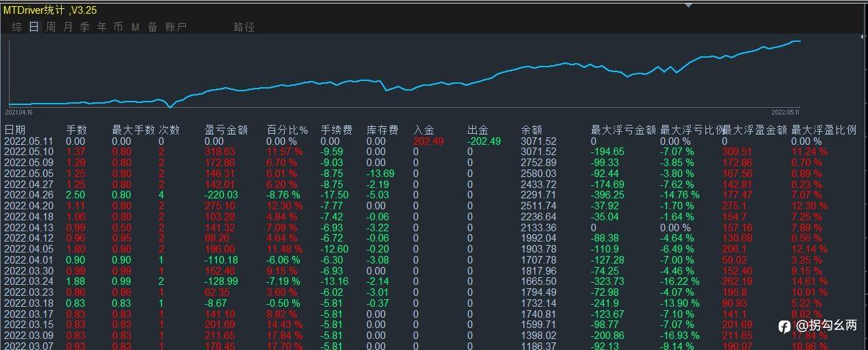Image resolution: width=868 pixels, height=350 pixels.
Task: Click the -17.50 commission value
Action: [x=335, y=195]
